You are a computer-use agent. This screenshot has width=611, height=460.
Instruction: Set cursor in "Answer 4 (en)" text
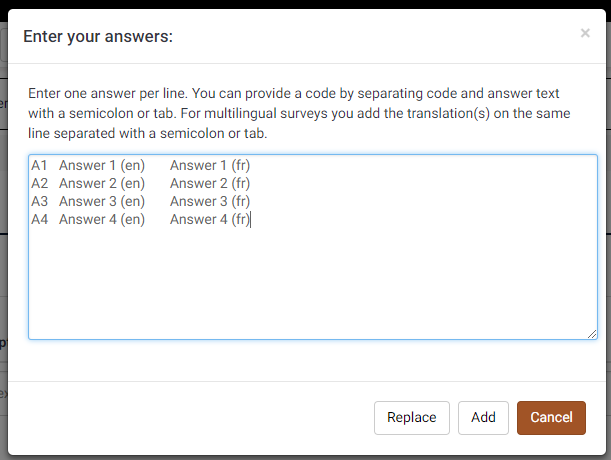[102, 219]
